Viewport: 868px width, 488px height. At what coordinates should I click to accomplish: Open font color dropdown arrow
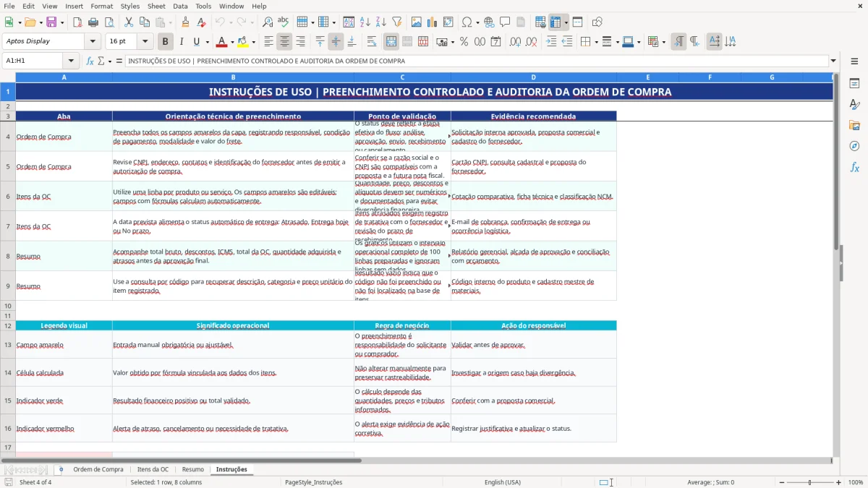click(x=232, y=42)
